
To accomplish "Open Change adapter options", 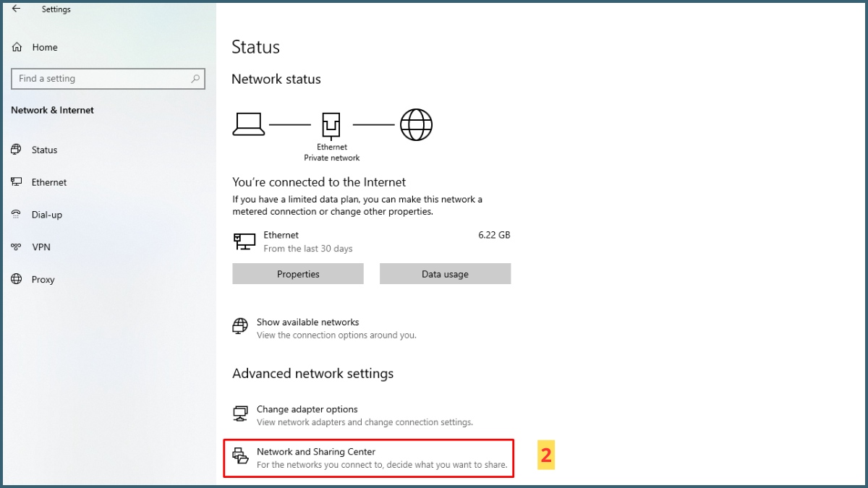I will pyautogui.click(x=307, y=408).
